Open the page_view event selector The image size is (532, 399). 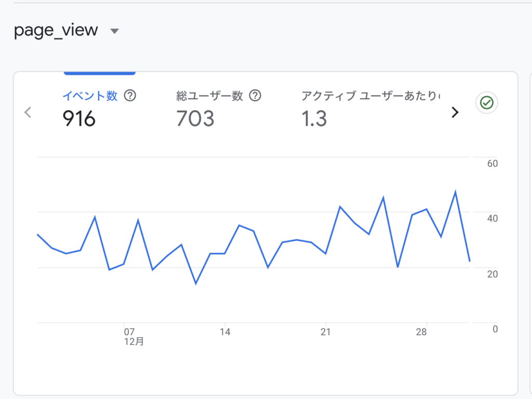point(57,30)
